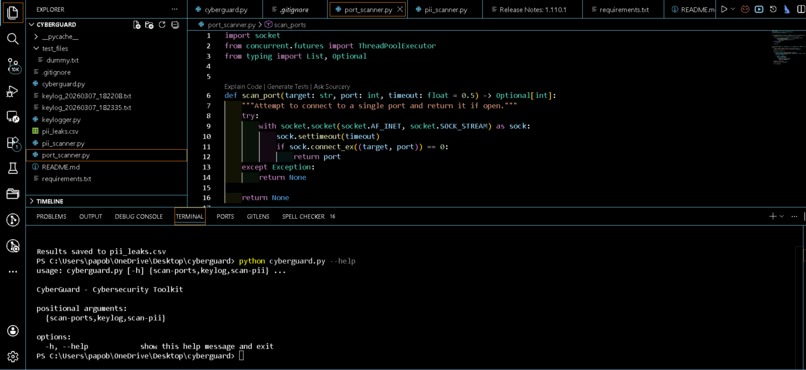This screenshot has width=806, height=370.
Task: Run the Python file with play button
Action: point(724,9)
